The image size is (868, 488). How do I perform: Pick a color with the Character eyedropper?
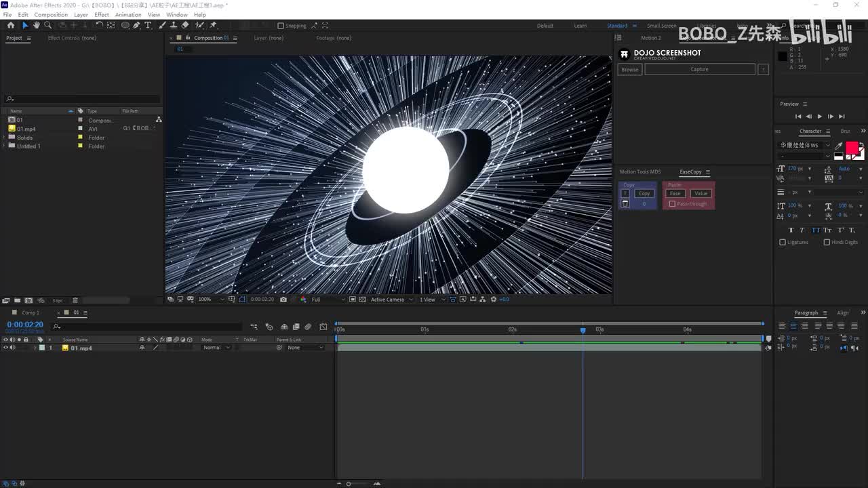click(x=838, y=146)
